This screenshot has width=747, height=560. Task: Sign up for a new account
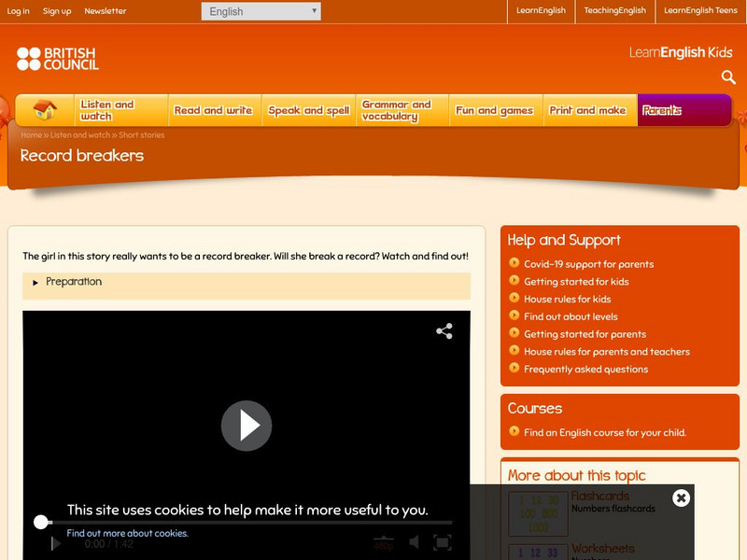(x=57, y=11)
